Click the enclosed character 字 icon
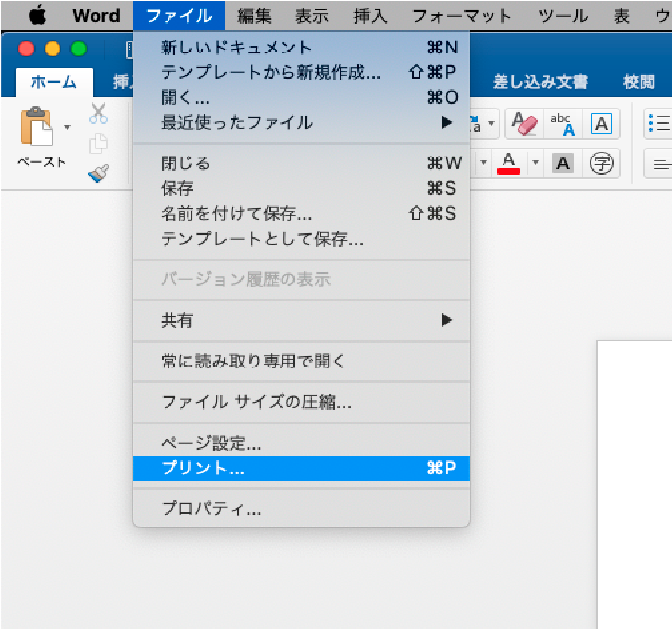 tap(602, 163)
